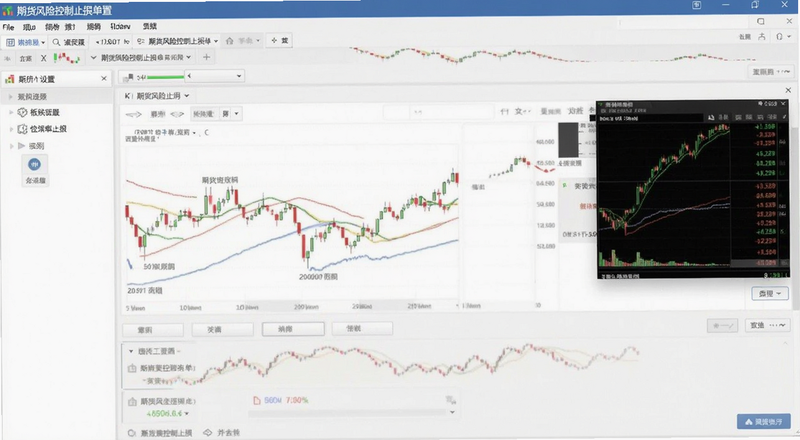
Task: Click the button below the top-right icons
Action: click(x=769, y=72)
